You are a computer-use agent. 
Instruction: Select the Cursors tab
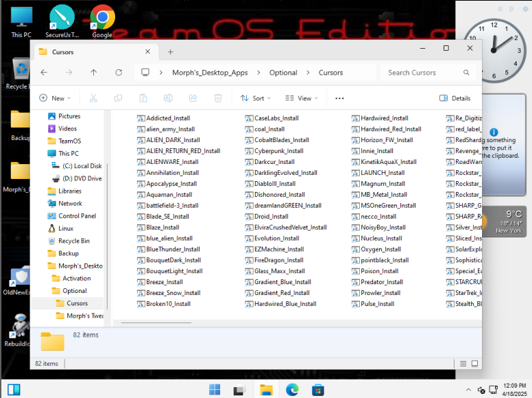[x=95, y=52]
